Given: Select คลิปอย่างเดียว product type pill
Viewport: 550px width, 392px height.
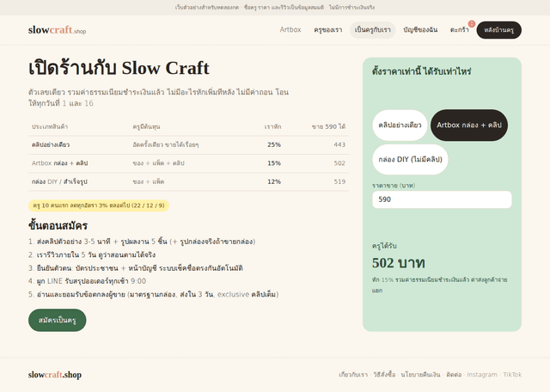Looking at the screenshot, I should coord(400,125).
